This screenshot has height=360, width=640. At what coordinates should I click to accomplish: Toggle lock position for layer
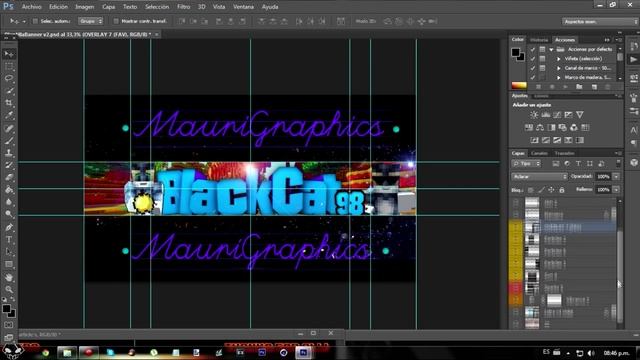point(551,190)
